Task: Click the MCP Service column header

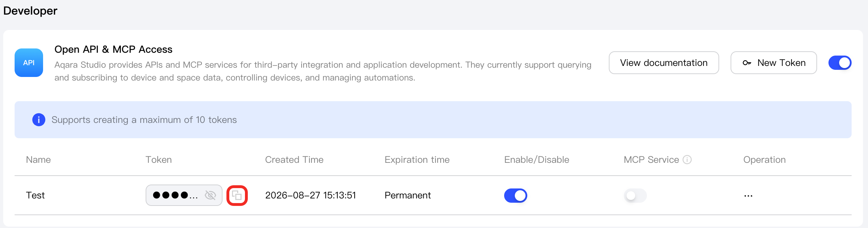Action: (651, 160)
